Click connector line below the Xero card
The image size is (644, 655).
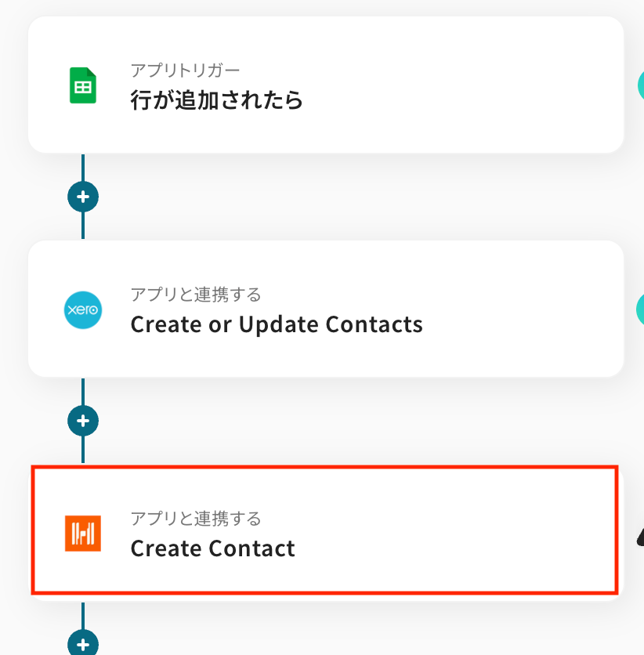83,392
